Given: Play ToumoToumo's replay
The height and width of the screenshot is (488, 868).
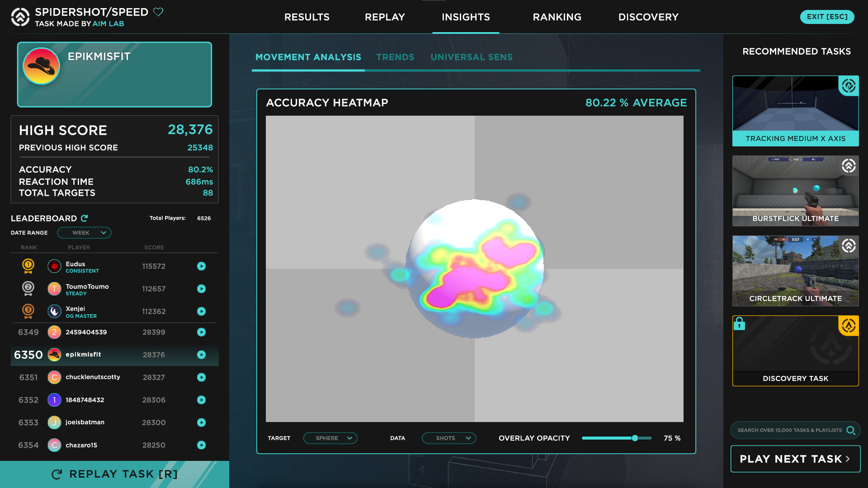Looking at the screenshot, I should click(201, 289).
